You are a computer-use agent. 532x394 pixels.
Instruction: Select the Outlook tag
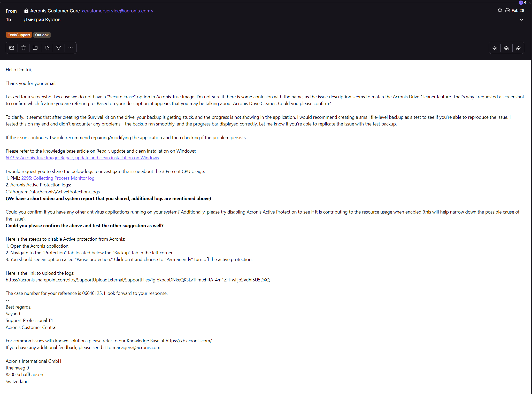pyautogui.click(x=42, y=35)
